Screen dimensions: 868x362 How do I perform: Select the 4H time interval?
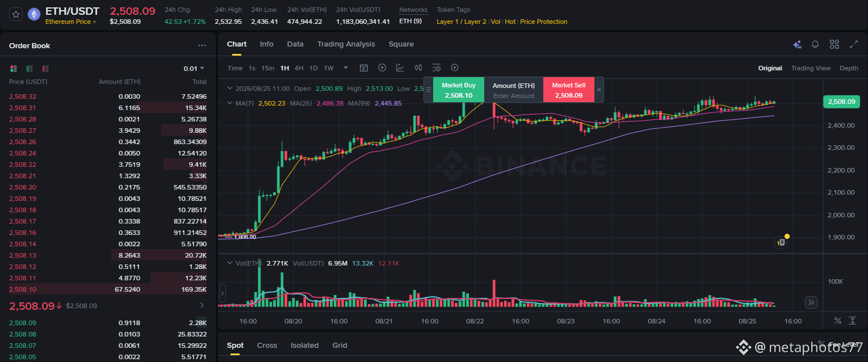pos(299,68)
